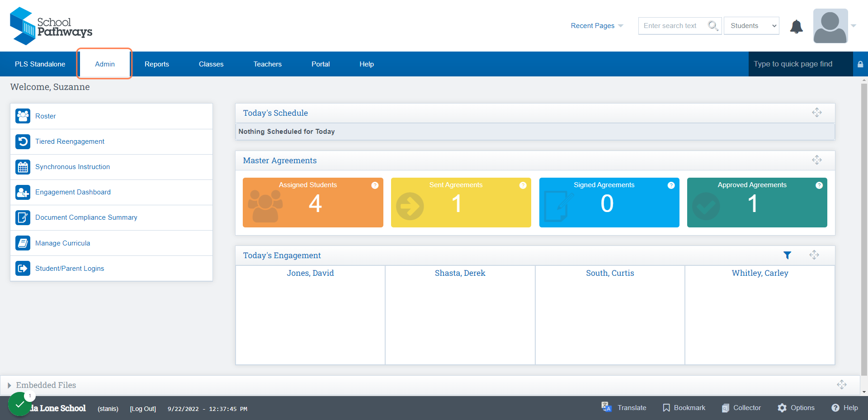The height and width of the screenshot is (420, 868).
Task: Open the Roster link
Action: click(46, 116)
